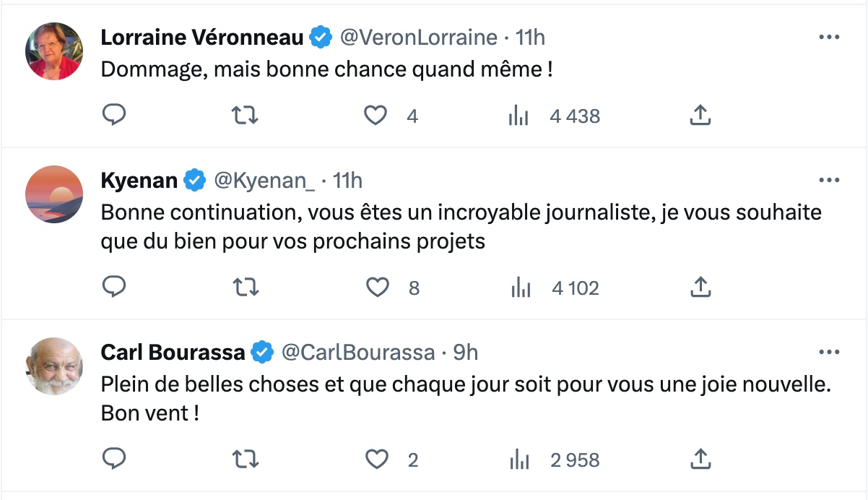Retweet Carl Bourassa's tweet
The height and width of the screenshot is (500, 868).
pos(246,459)
